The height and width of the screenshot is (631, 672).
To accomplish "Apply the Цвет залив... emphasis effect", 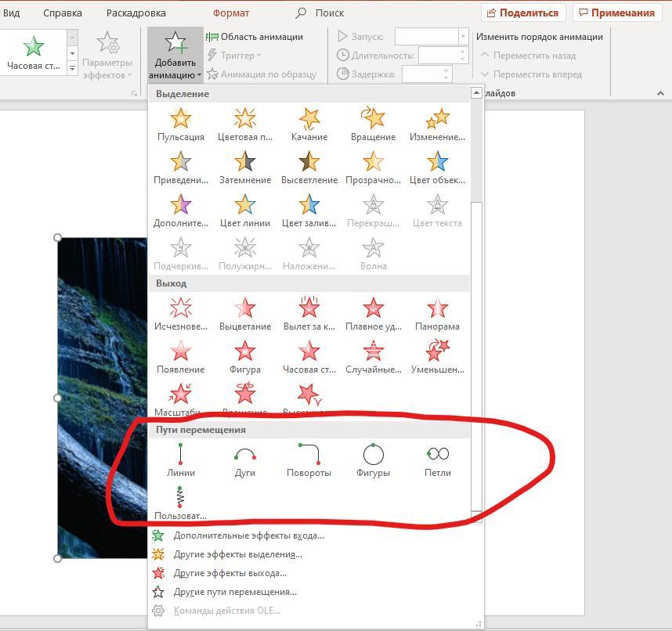I will (309, 211).
